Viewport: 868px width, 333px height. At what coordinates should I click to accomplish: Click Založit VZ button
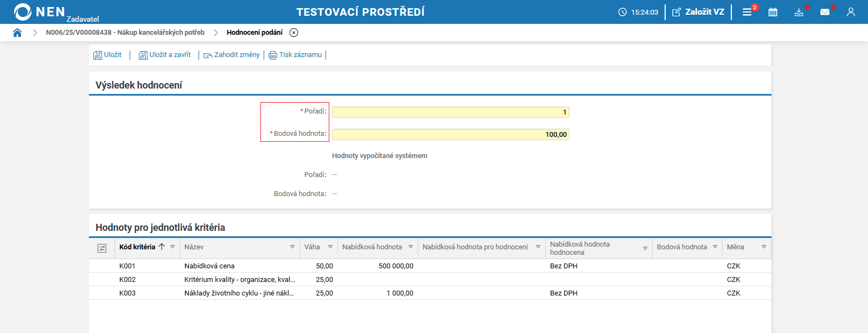698,12
